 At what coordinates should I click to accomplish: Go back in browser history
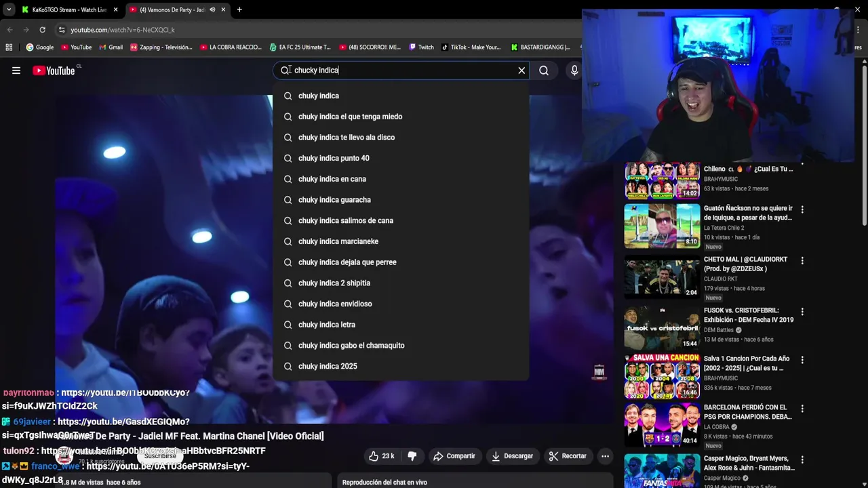pos(9,30)
